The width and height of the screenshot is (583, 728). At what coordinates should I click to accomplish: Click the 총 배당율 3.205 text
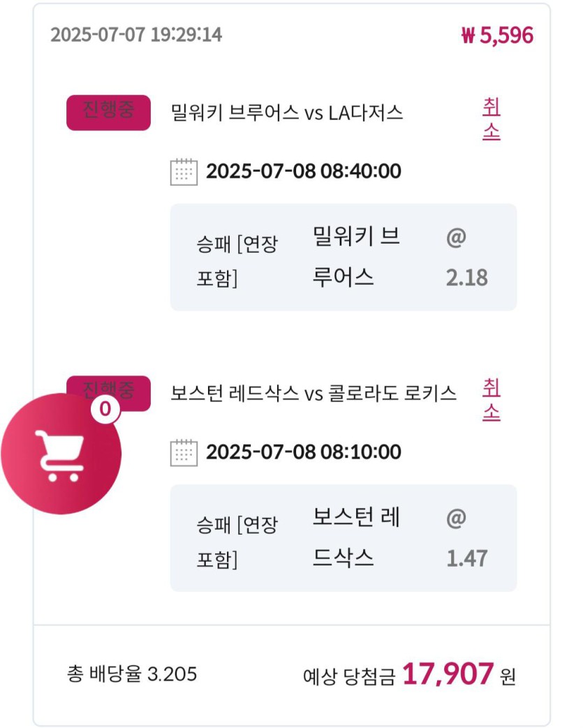[132, 674]
